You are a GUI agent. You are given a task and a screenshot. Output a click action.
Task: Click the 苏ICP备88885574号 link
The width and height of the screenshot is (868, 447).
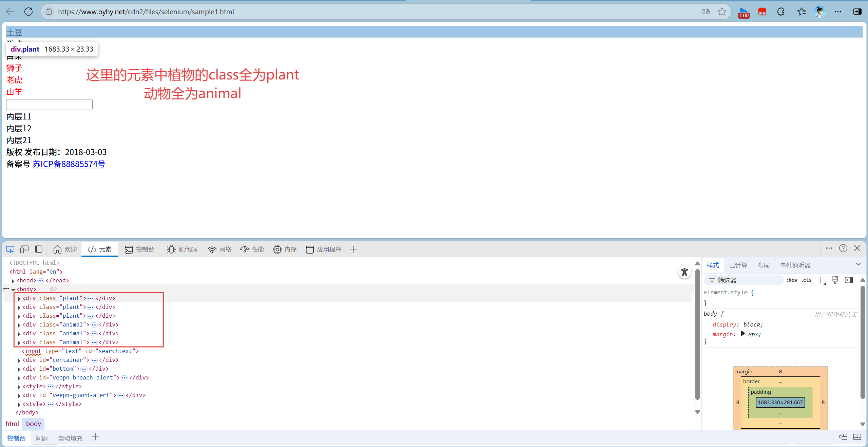[69, 164]
